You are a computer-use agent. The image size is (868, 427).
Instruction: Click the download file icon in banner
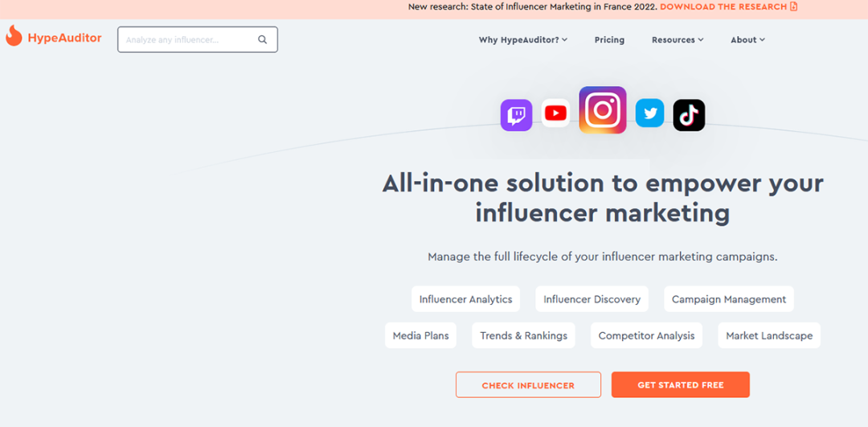(x=794, y=6)
